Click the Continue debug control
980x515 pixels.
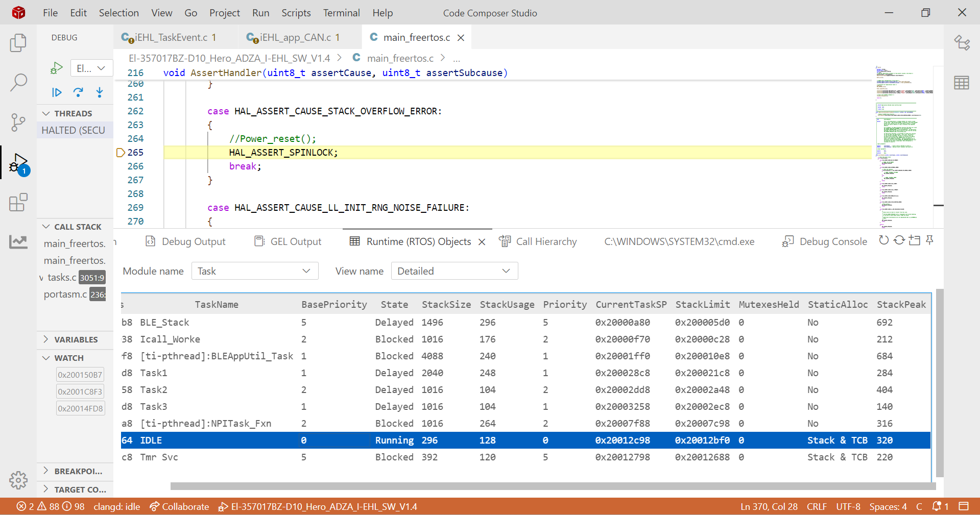[x=57, y=92]
